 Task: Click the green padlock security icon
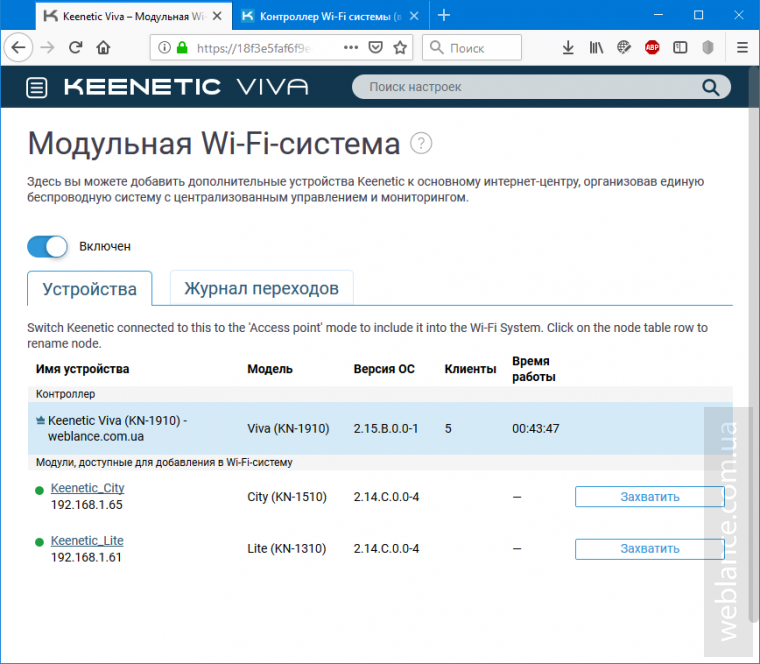pos(182,47)
